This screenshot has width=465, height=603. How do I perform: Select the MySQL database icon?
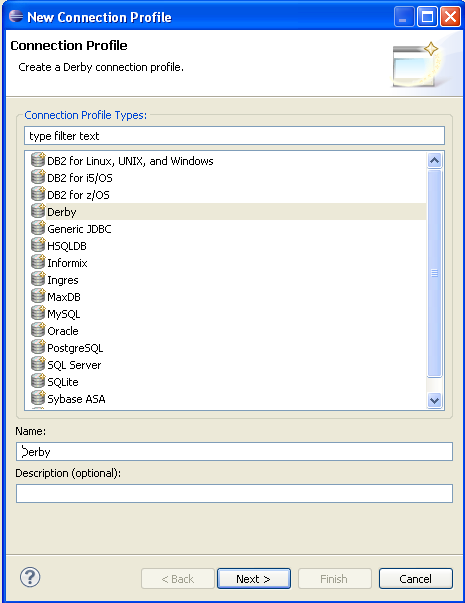coord(38,313)
